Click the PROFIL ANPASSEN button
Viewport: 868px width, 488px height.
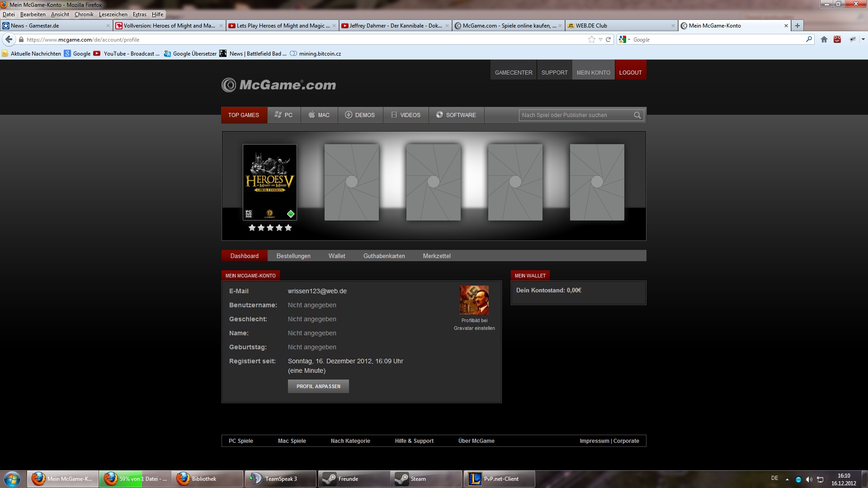pos(318,386)
